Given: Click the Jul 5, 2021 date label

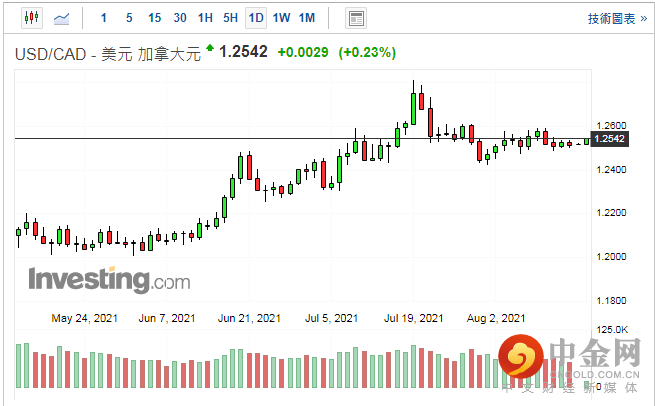Looking at the screenshot, I should 331,318.
